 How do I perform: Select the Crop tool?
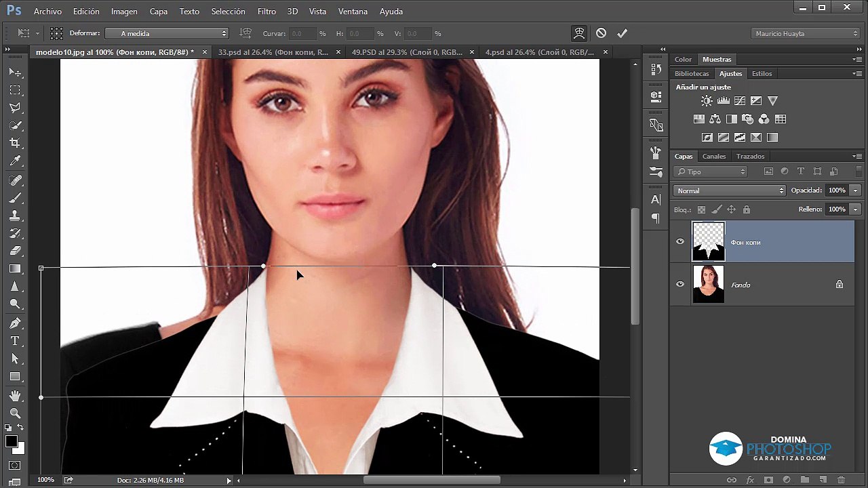tap(15, 143)
